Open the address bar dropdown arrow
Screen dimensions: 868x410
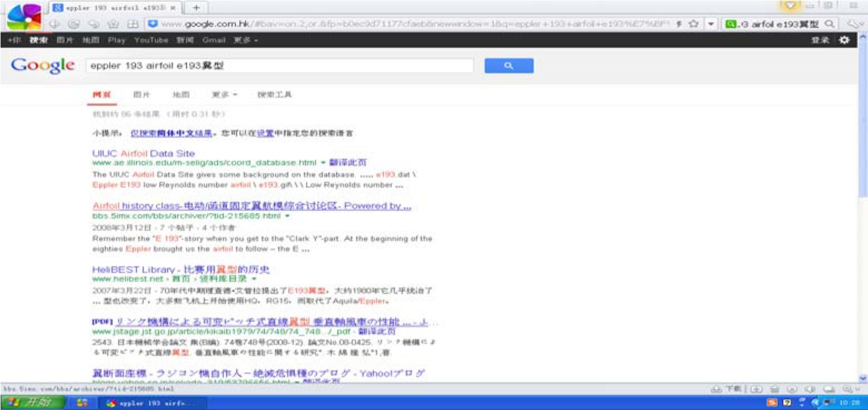pyautogui.click(x=711, y=24)
